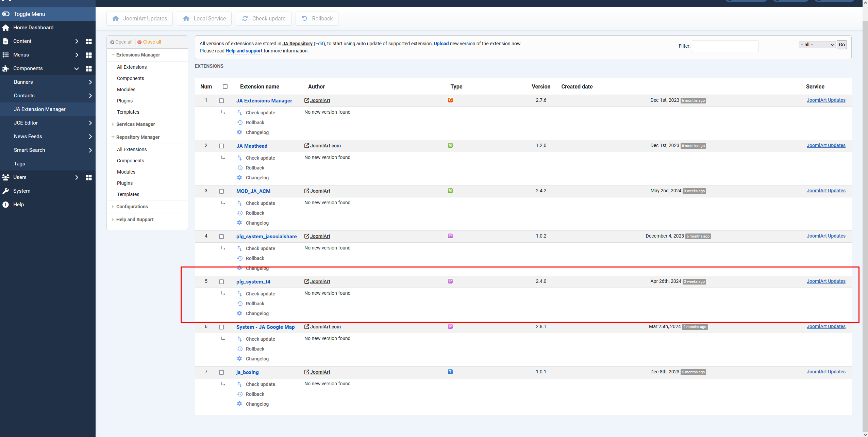
Task: Open the '– all –' filter dropdown
Action: point(816,45)
